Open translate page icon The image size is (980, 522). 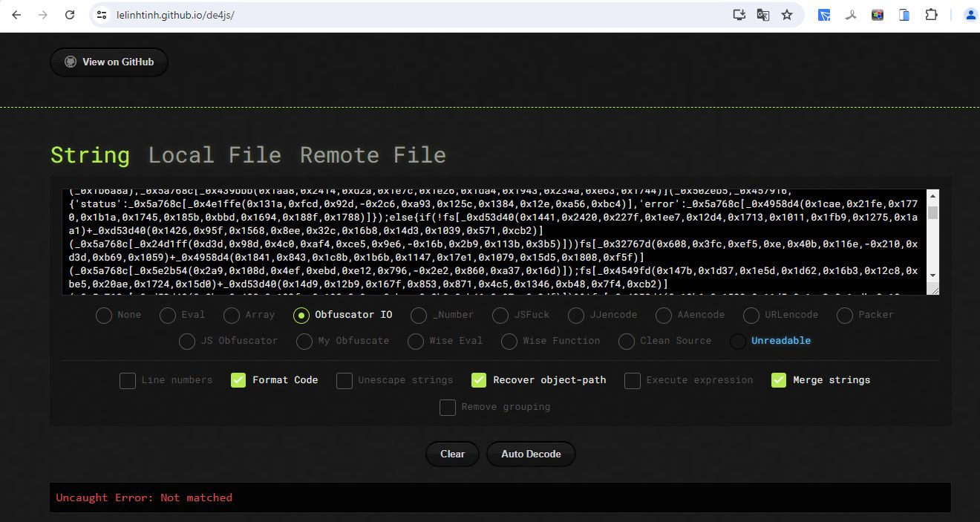[762, 15]
